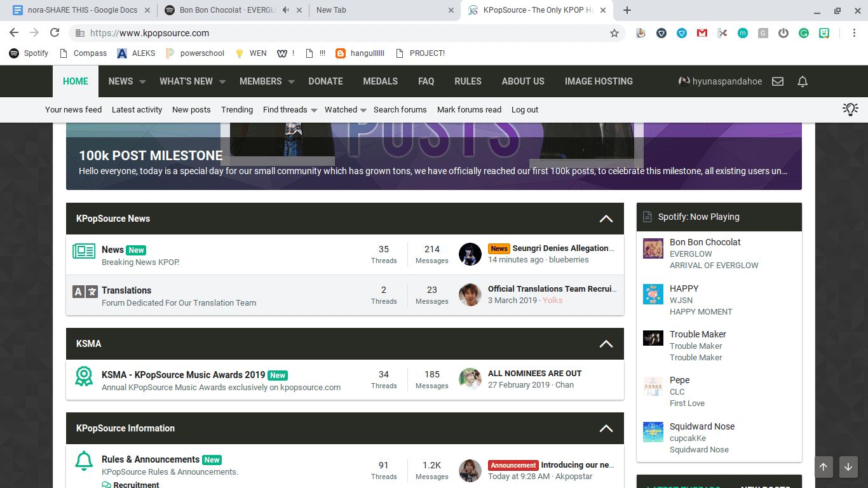This screenshot has width=868, height=488.
Task: Click Mark forums read
Action: 469,110
